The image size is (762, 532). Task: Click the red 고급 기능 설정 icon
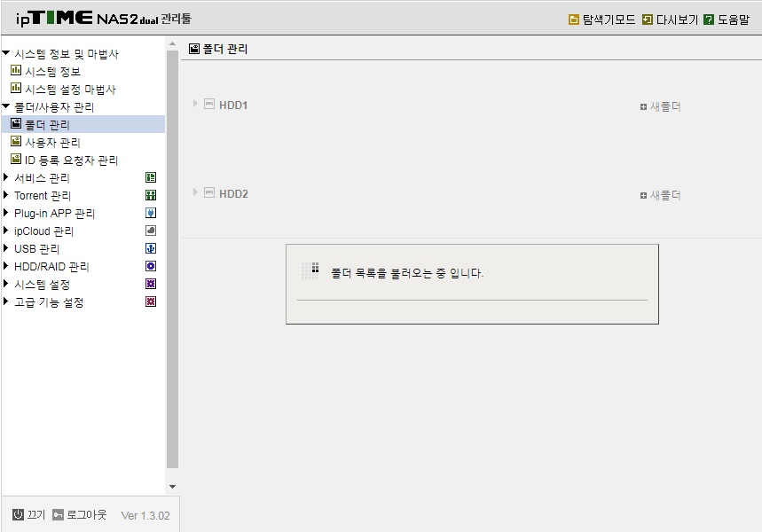[151, 301]
